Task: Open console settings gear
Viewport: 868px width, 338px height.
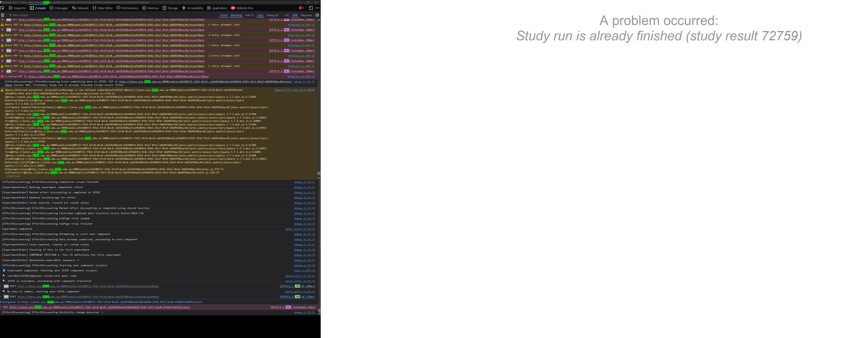Action: coord(317,15)
